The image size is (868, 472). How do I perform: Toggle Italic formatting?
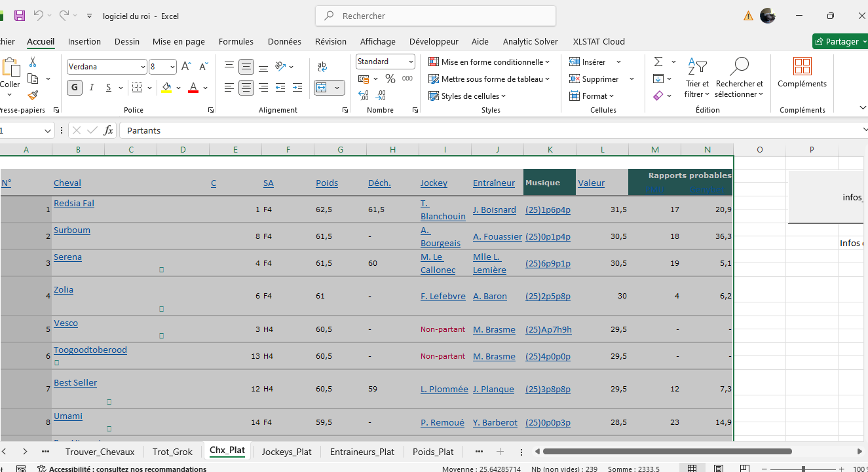pos(92,87)
